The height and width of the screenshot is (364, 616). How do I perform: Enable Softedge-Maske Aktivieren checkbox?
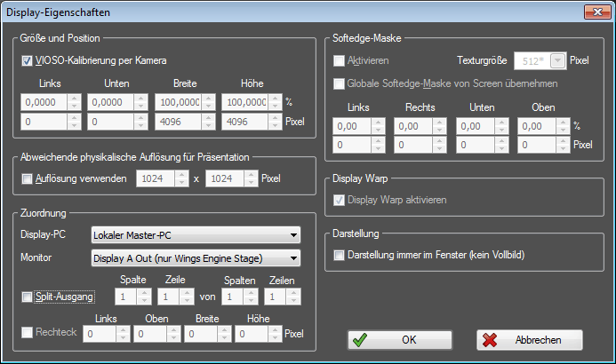(339, 60)
